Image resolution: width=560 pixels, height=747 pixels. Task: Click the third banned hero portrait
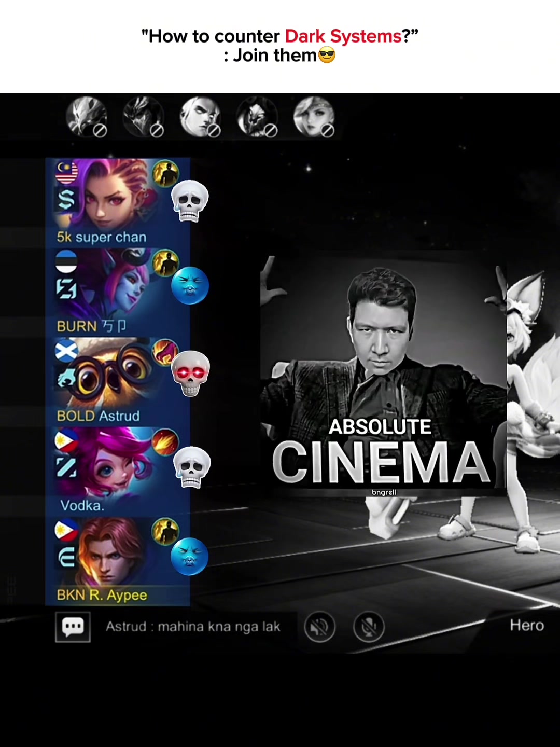pos(201,117)
